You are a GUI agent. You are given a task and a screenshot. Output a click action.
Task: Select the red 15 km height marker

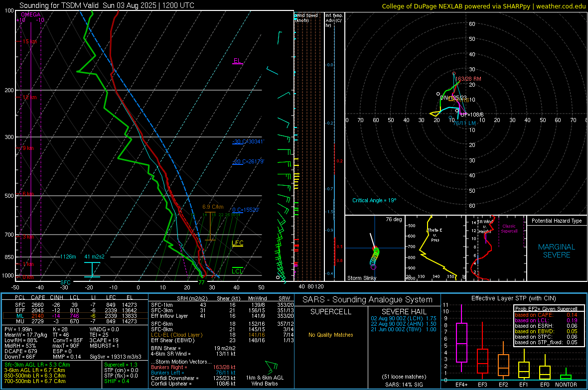[29, 41]
